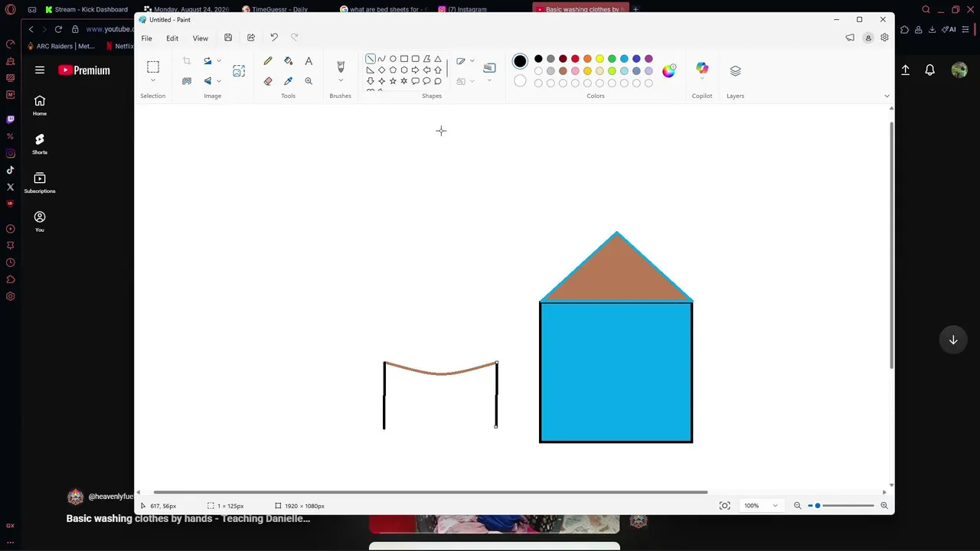
Task: Select the Triangle shape
Action: click(x=438, y=59)
